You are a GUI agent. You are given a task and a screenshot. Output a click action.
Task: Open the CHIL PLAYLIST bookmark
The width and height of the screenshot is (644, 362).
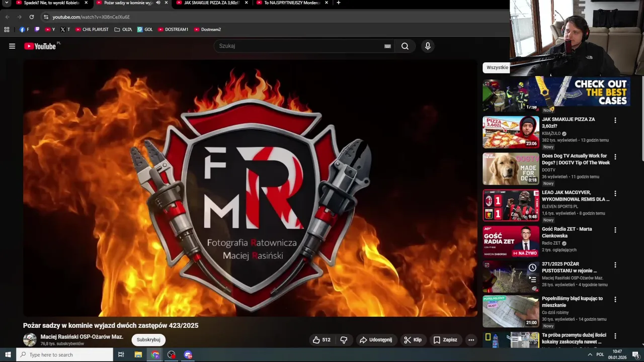click(92, 29)
